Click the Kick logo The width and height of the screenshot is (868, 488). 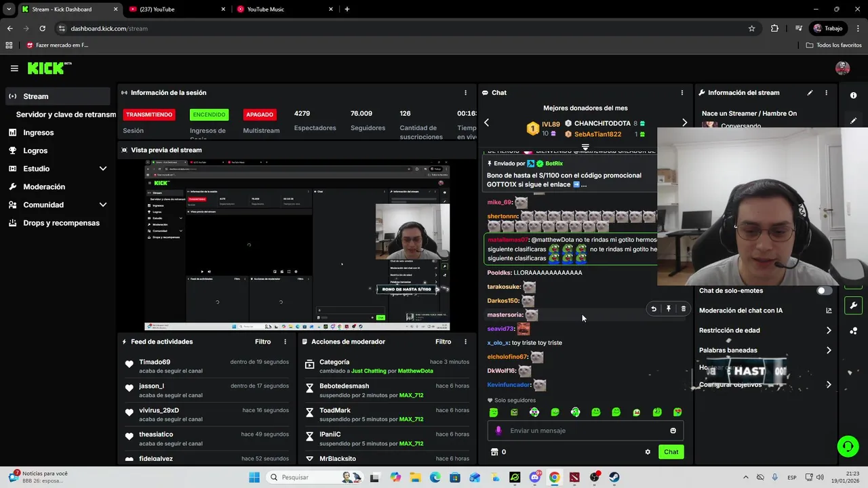49,68
